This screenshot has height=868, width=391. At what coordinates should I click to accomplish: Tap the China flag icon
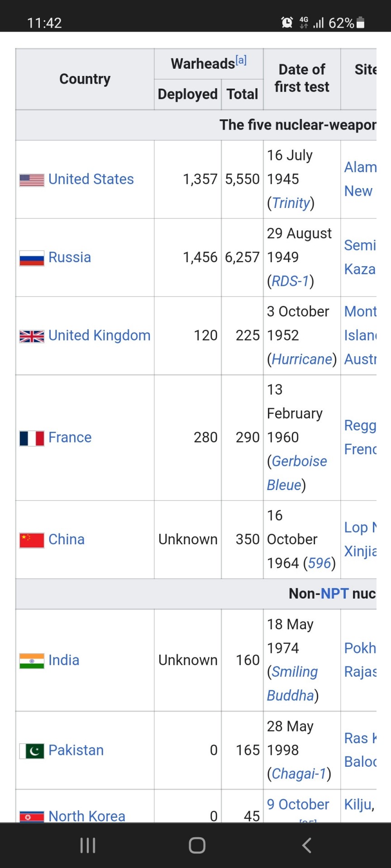pyautogui.click(x=32, y=540)
